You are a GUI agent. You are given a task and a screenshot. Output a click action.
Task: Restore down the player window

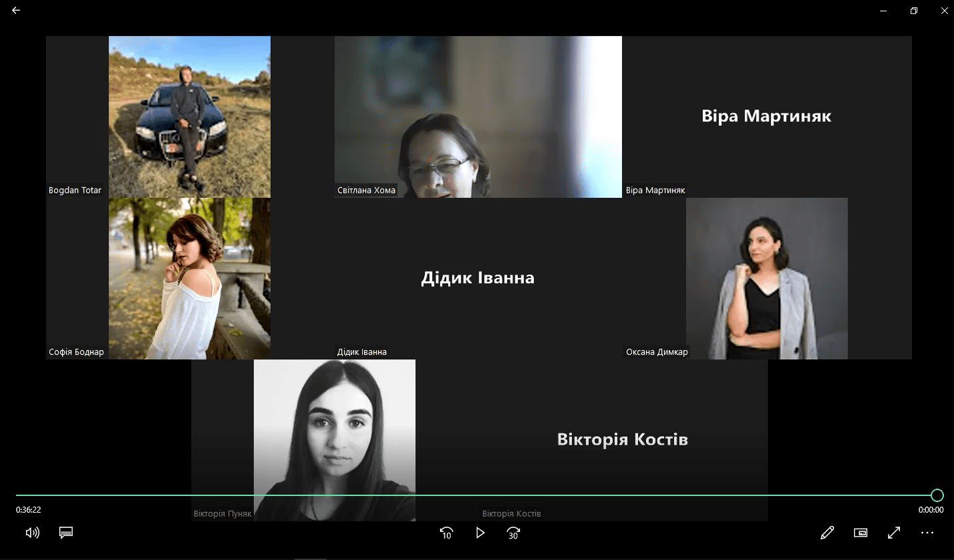(x=914, y=11)
